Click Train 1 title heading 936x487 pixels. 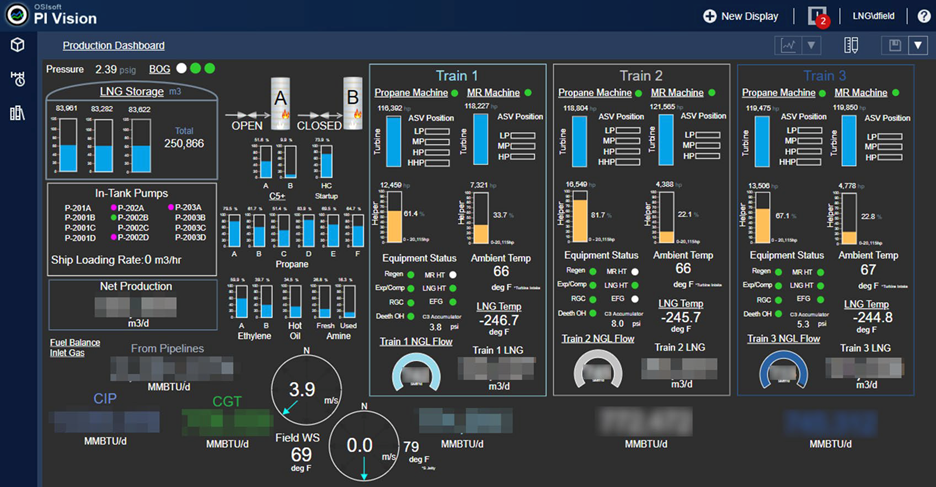(x=457, y=76)
